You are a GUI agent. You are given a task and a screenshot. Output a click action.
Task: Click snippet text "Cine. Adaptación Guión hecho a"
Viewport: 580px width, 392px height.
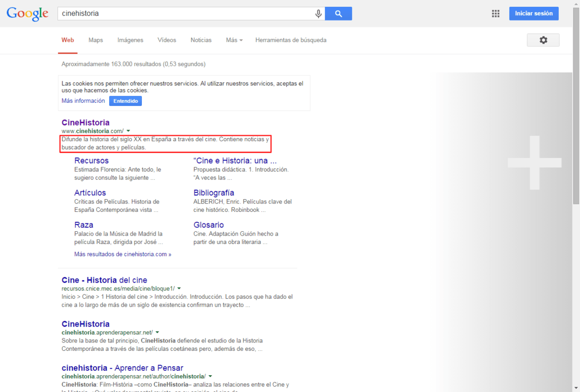236,234
